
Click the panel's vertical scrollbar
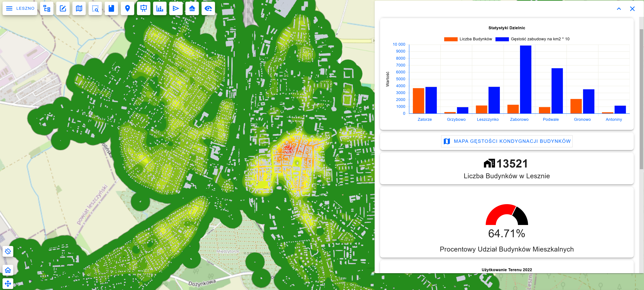[x=641, y=100]
